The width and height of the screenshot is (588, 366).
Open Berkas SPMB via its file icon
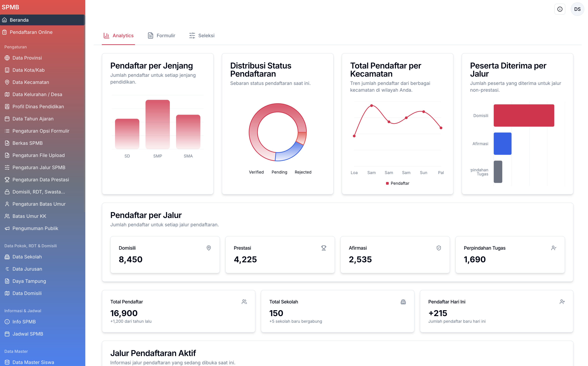7,143
